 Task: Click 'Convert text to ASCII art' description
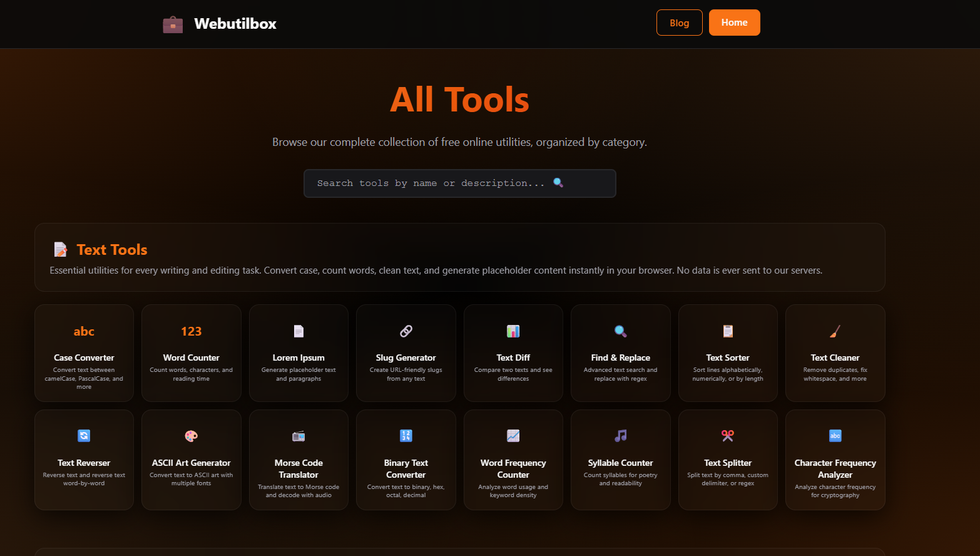(191, 479)
